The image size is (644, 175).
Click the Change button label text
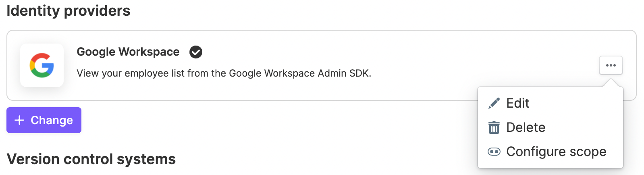[52, 120]
